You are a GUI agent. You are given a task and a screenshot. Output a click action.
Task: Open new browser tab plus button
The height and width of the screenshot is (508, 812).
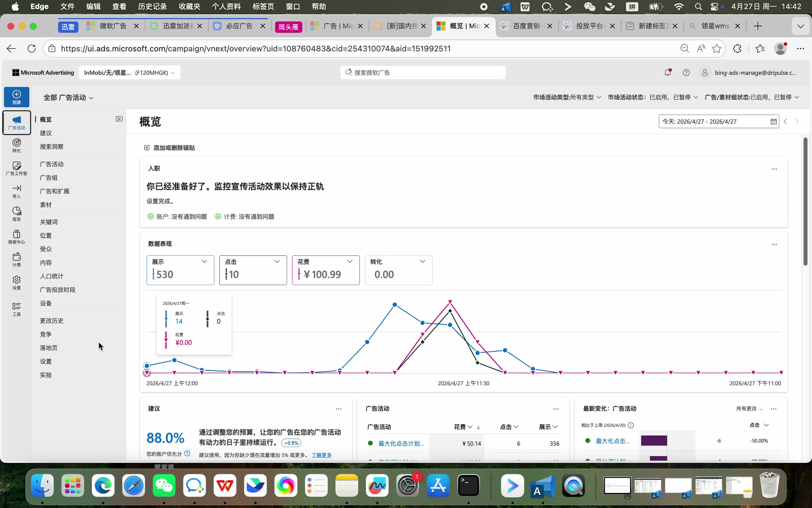pos(758,26)
